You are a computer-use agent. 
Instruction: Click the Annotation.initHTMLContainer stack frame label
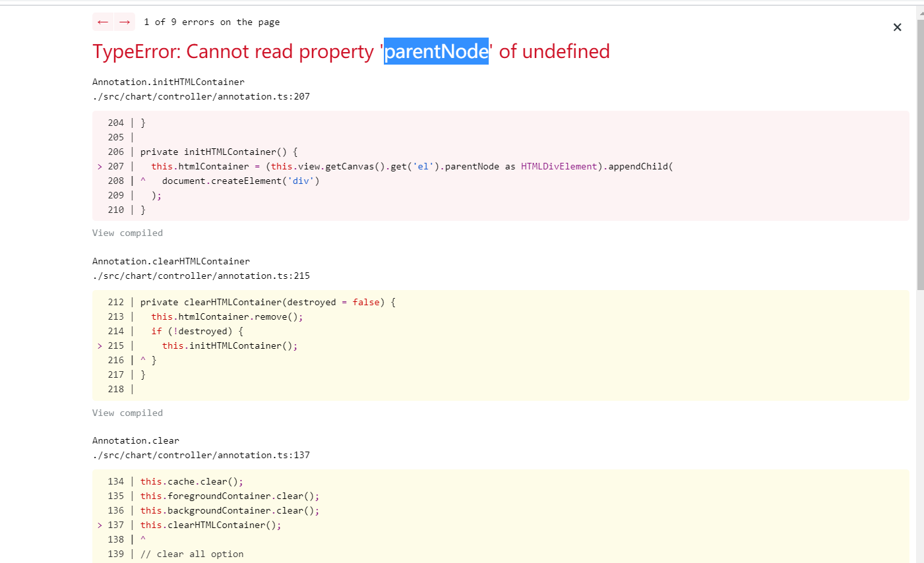tap(168, 82)
